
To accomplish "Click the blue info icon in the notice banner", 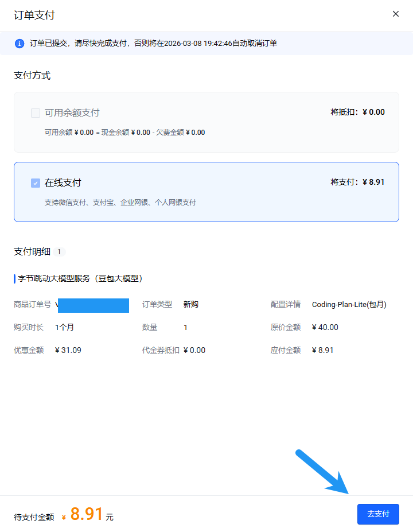I will pyautogui.click(x=20, y=44).
